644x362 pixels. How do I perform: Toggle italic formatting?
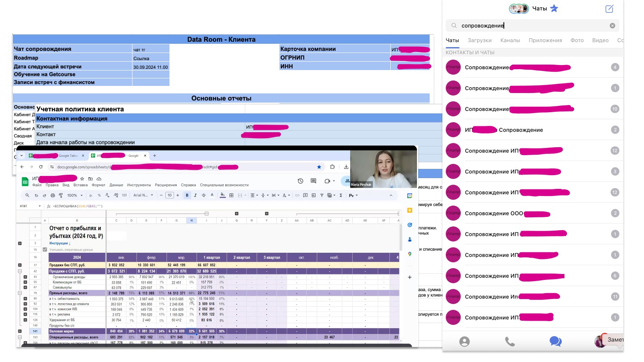pos(195,195)
